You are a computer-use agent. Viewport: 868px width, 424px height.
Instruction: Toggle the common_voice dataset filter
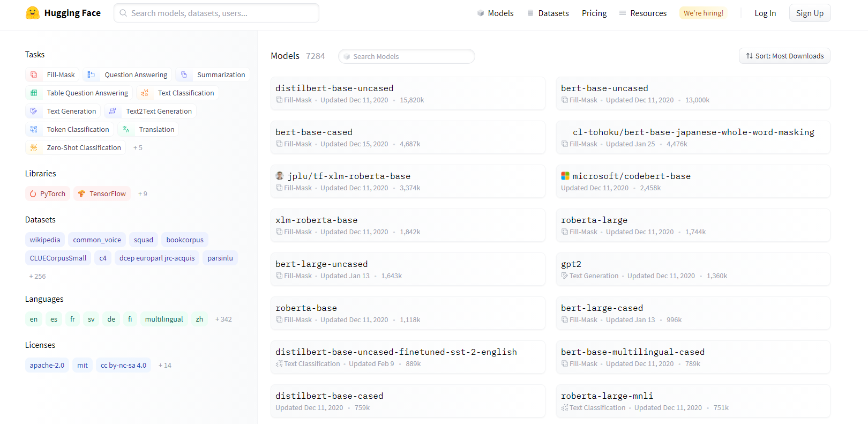97,240
